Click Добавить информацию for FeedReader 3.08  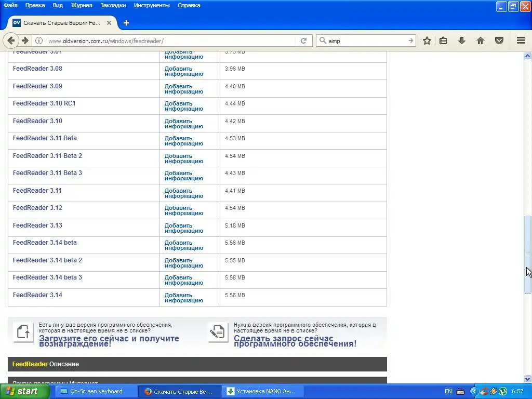183,71
